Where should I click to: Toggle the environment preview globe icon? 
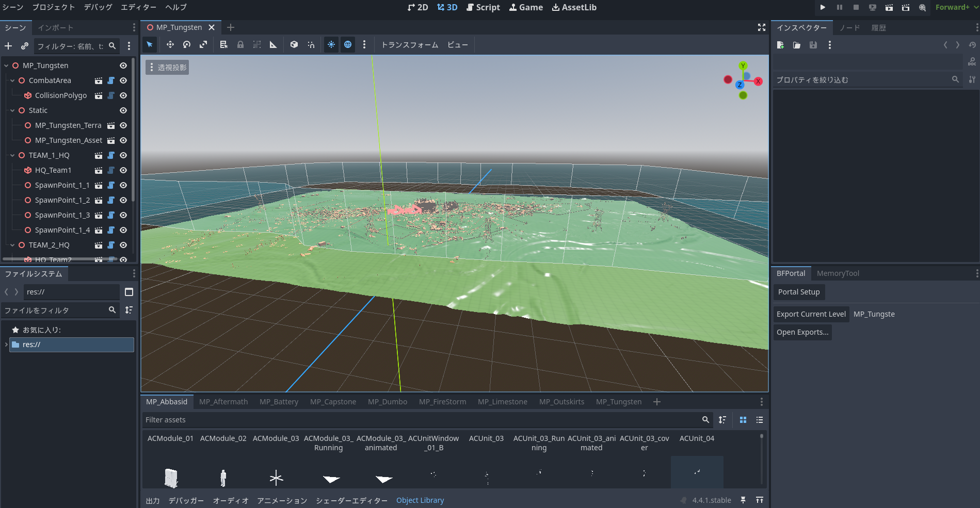click(x=348, y=45)
